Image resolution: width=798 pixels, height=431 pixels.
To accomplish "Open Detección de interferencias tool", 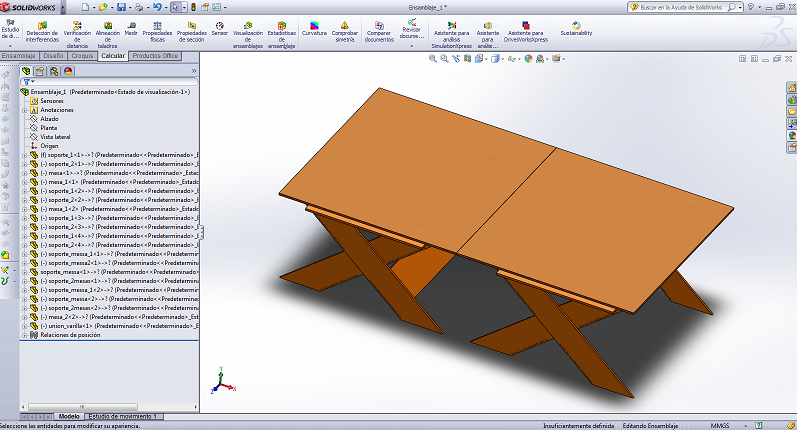I will point(42,32).
